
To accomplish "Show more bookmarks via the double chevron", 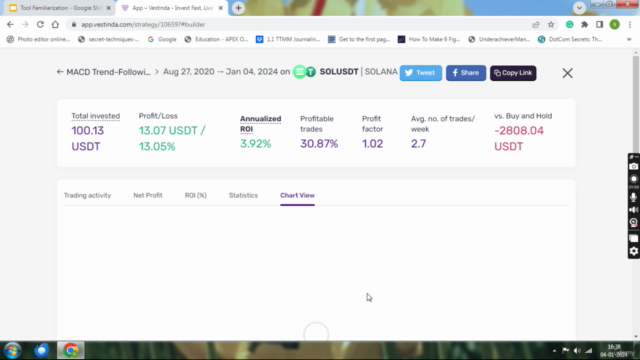I will pos(629,39).
